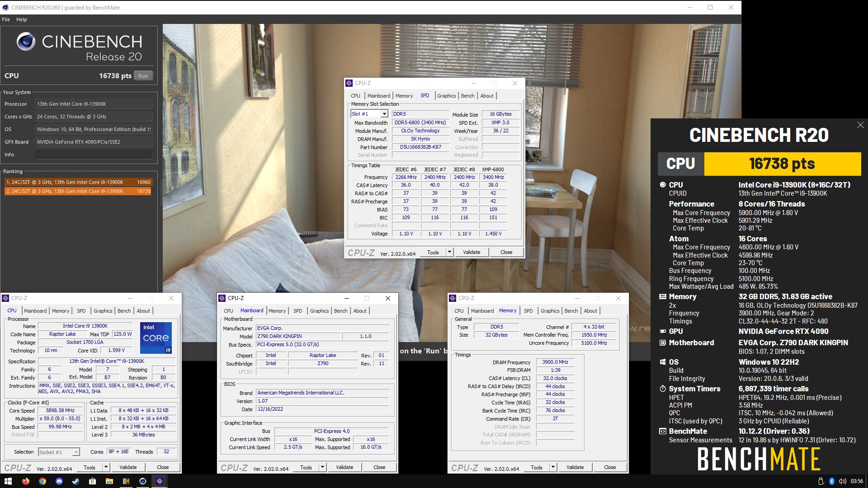Click the Cinebench sphere logo in sidebar
This screenshot has height=488, width=868.
[26, 42]
